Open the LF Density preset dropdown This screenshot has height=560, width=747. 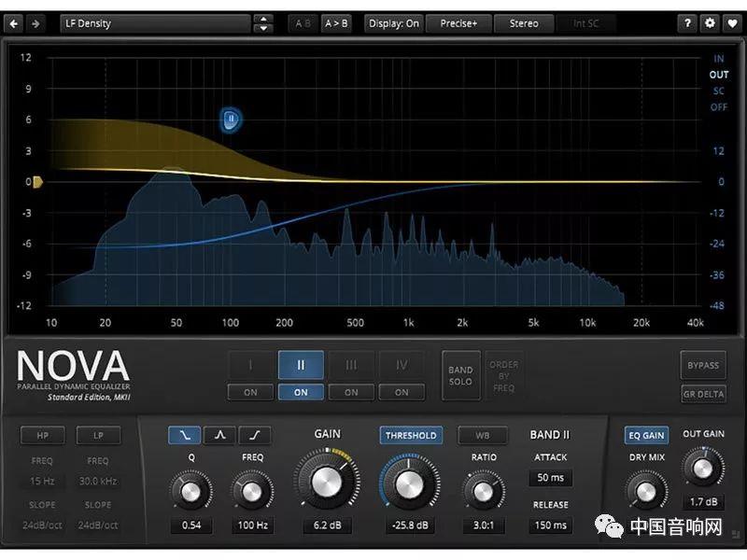154,23
